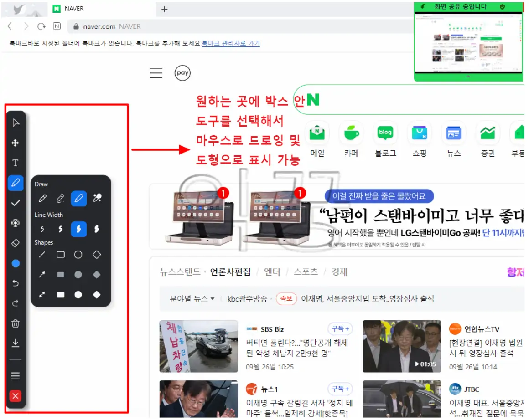529x420 pixels.
Task: Select the Text annotation tool
Action: pyautogui.click(x=16, y=163)
